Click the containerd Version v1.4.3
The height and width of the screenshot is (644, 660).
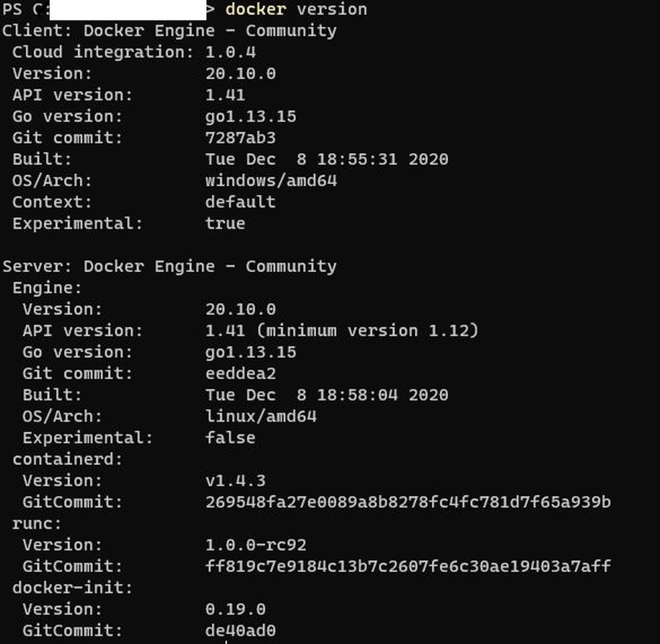pyautogui.click(x=235, y=480)
